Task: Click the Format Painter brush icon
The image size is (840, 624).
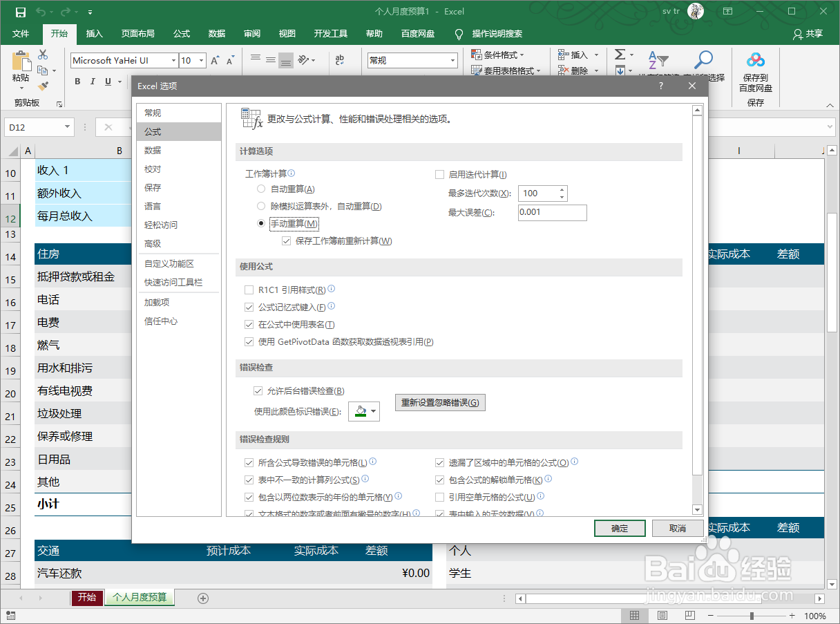Action: pyautogui.click(x=43, y=86)
